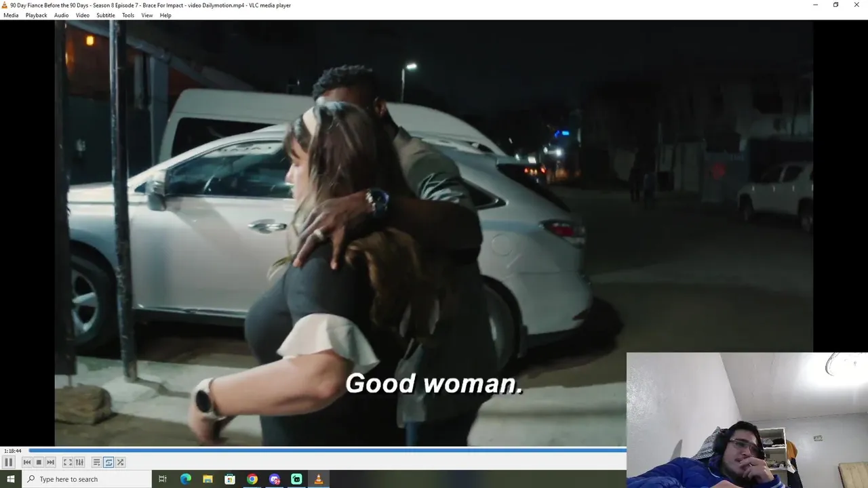Click the Type here to search box
This screenshot has height=488, width=868.
[x=87, y=479]
